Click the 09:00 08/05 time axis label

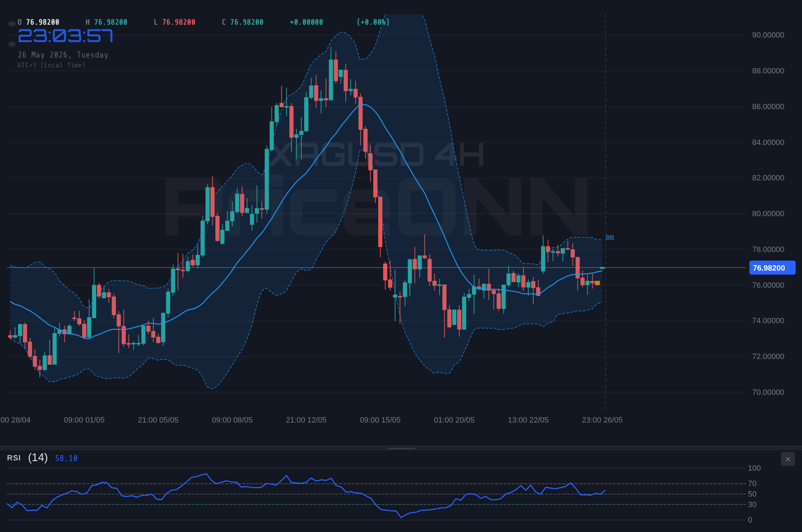tap(232, 420)
